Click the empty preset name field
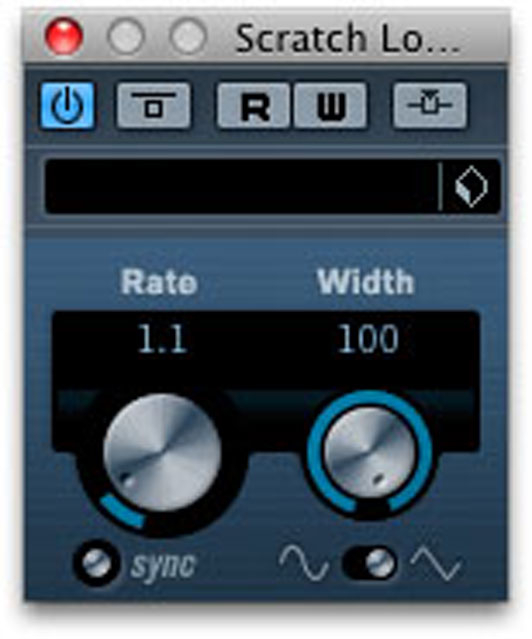This screenshot has height=639, width=532. coord(243,187)
